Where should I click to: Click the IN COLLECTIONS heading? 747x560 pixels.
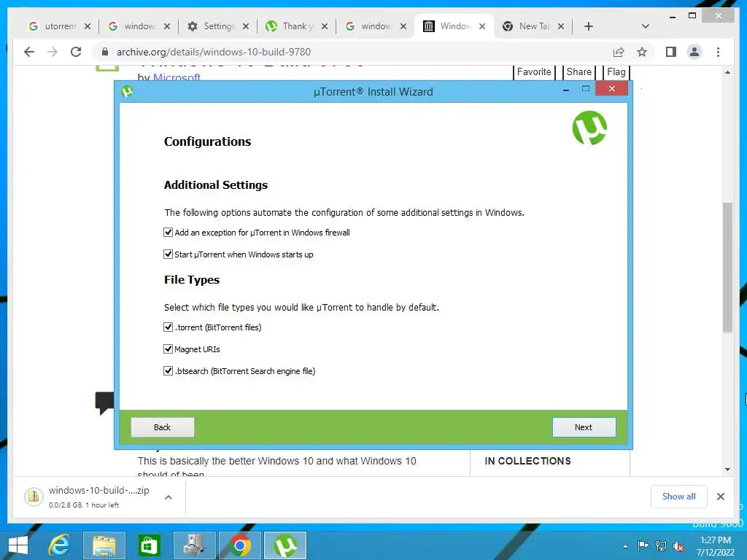click(527, 461)
